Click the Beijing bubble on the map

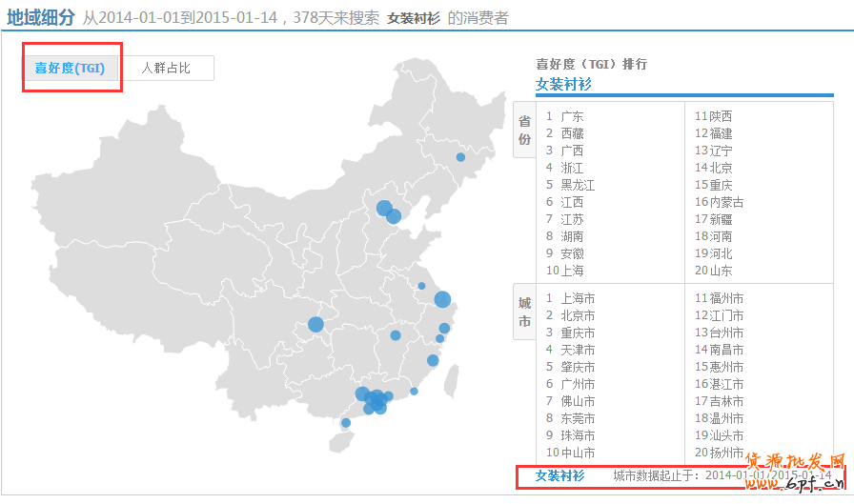(x=384, y=209)
